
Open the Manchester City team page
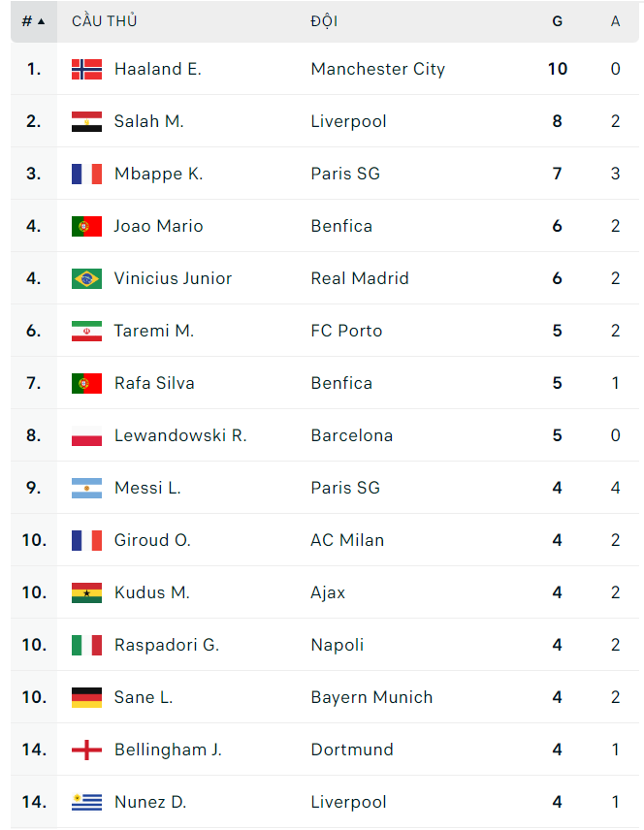[377, 69]
